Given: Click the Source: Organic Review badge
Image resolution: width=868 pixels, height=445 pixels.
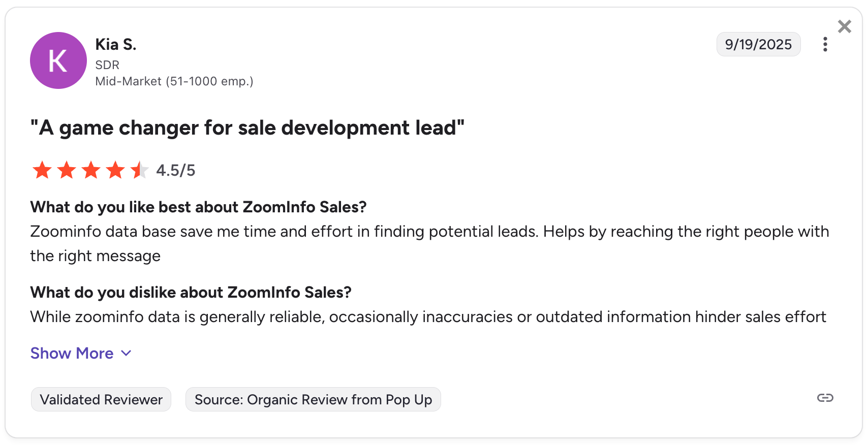Looking at the screenshot, I should point(313,400).
